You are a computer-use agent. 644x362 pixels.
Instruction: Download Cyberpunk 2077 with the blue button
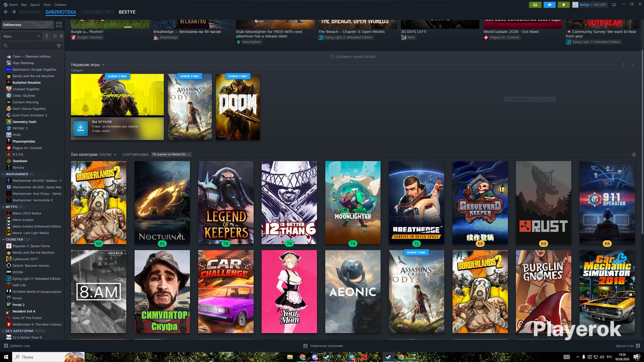point(80,128)
